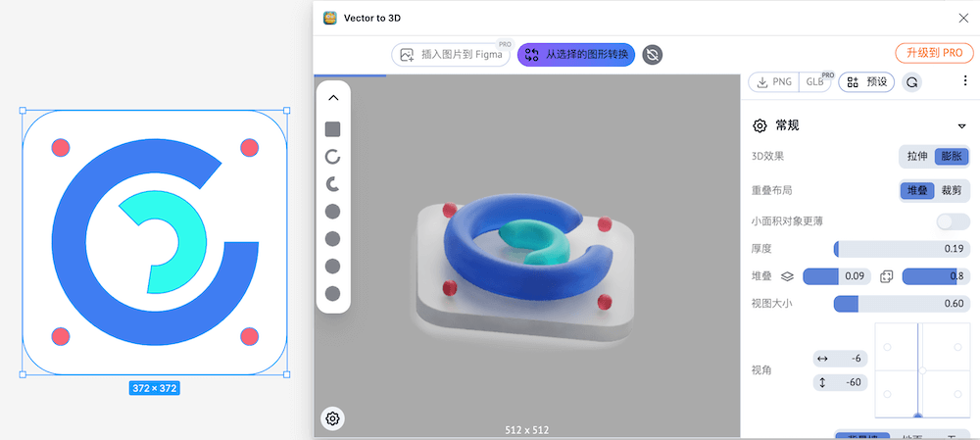The image size is (980, 440).
Task: Click the 372 × 372 size label
Action: coord(155,388)
